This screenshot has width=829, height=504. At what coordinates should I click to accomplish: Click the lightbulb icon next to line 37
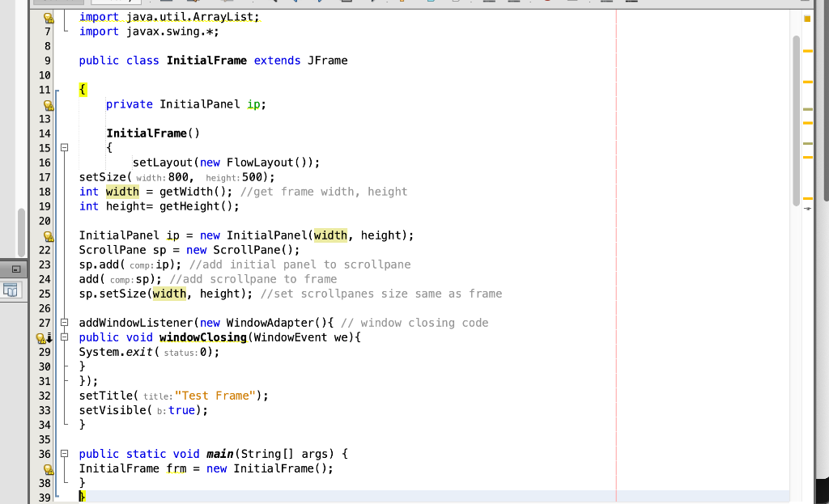[49, 468]
